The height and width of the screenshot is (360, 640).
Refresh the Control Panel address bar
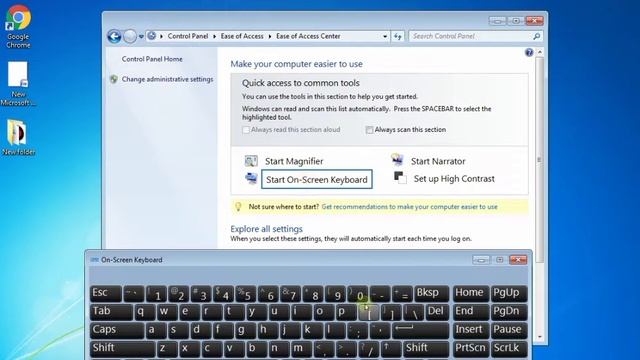[398, 36]
